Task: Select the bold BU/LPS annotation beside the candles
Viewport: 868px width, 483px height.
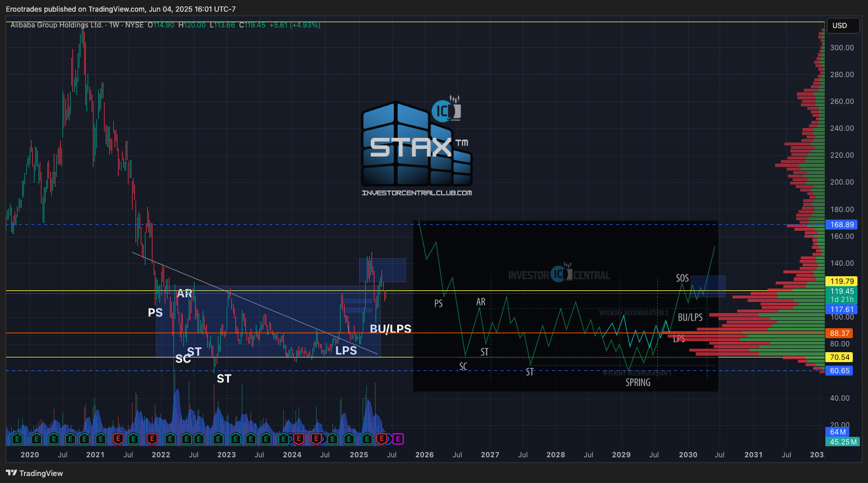Action: [x=390, y=329]
